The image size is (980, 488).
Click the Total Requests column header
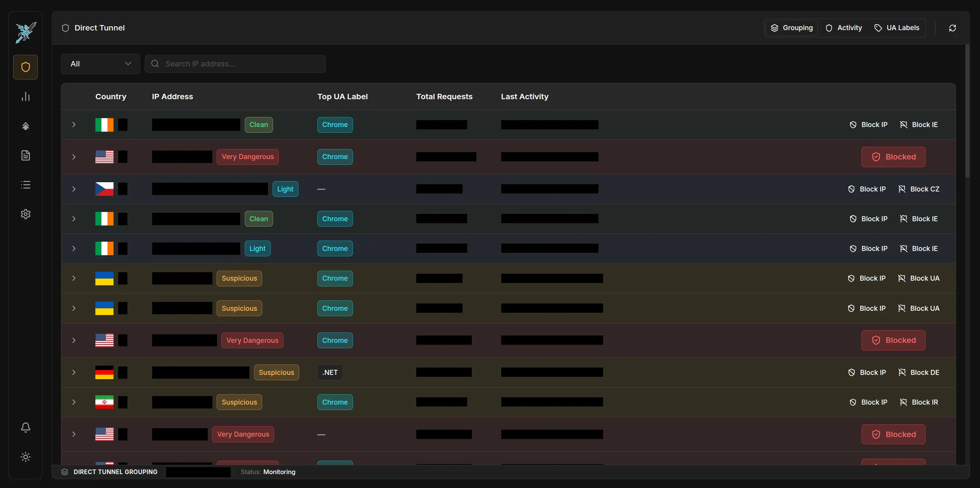(444, 97)
